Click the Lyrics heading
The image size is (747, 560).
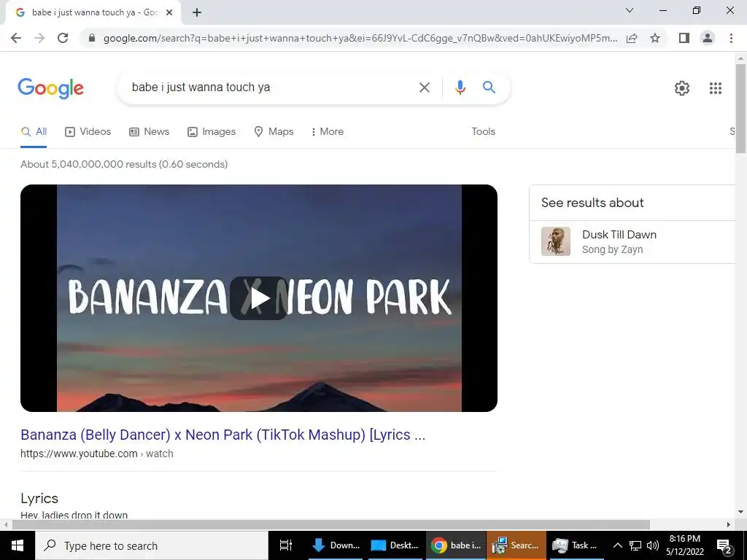click(x=39, y=499)
